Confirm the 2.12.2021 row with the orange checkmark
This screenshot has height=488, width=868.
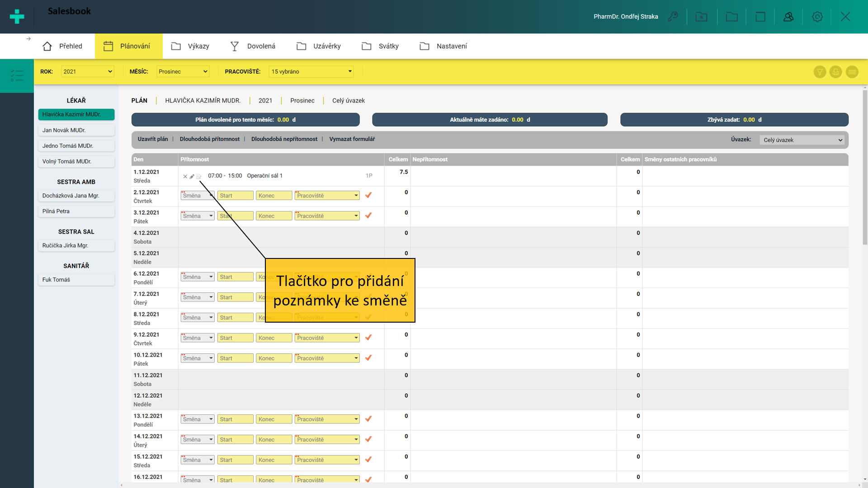(x=368, y=195)
